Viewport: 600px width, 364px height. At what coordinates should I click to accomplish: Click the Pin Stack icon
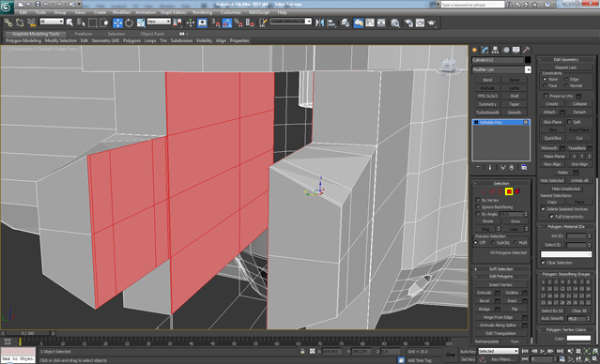point(478,168)
